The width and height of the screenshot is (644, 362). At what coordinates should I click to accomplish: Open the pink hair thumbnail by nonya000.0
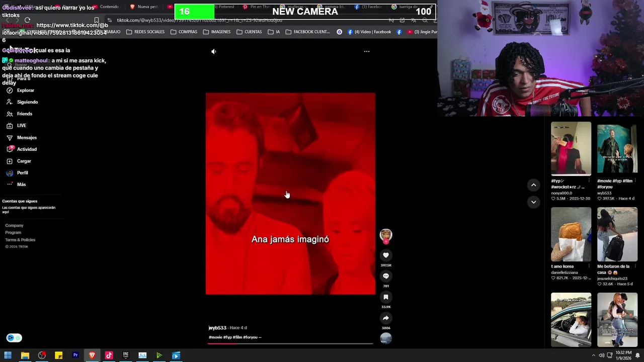(571, 149)
